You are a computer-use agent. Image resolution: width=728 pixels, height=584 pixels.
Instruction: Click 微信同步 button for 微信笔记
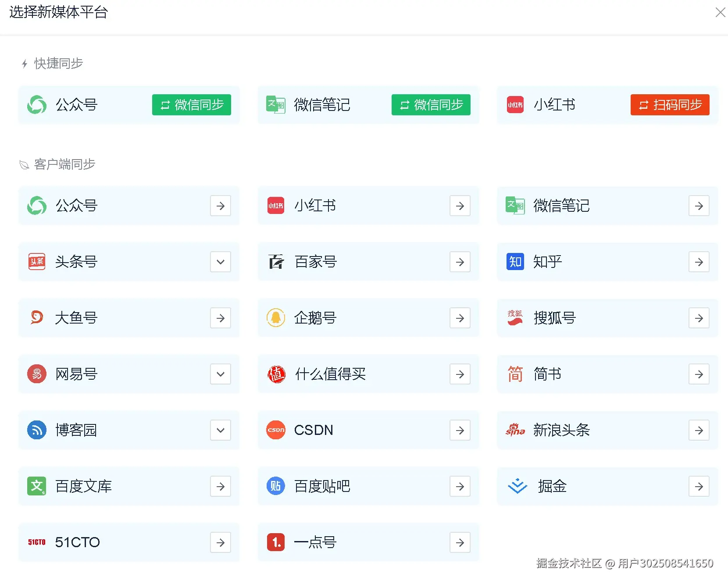431,105
